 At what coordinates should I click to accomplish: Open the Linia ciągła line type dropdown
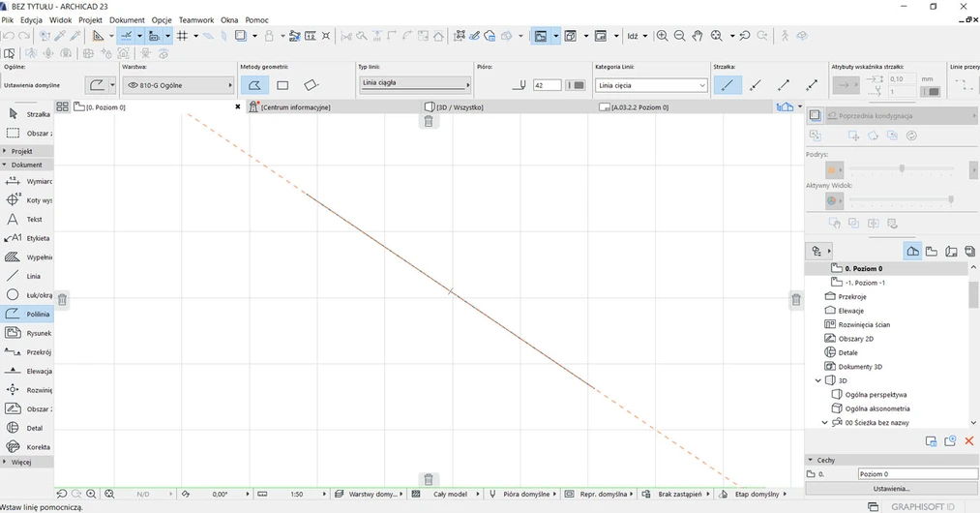point(415,83)
